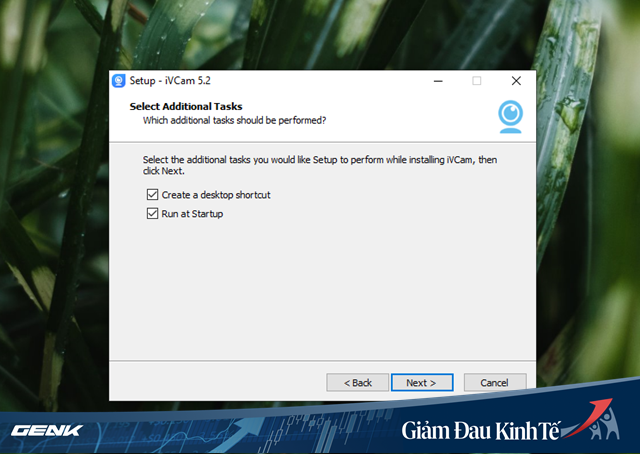640x454 pixels.
Task: Click the blue iVCam webcam logo in the header
Action: pyautogui.click(x=510, y=115)
